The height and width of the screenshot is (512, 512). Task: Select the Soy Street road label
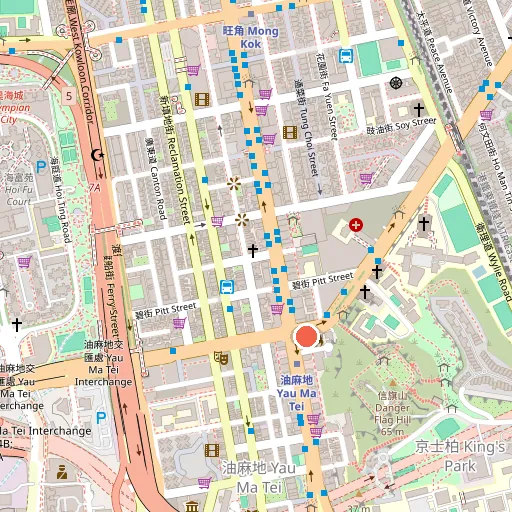tap(401, 126)
